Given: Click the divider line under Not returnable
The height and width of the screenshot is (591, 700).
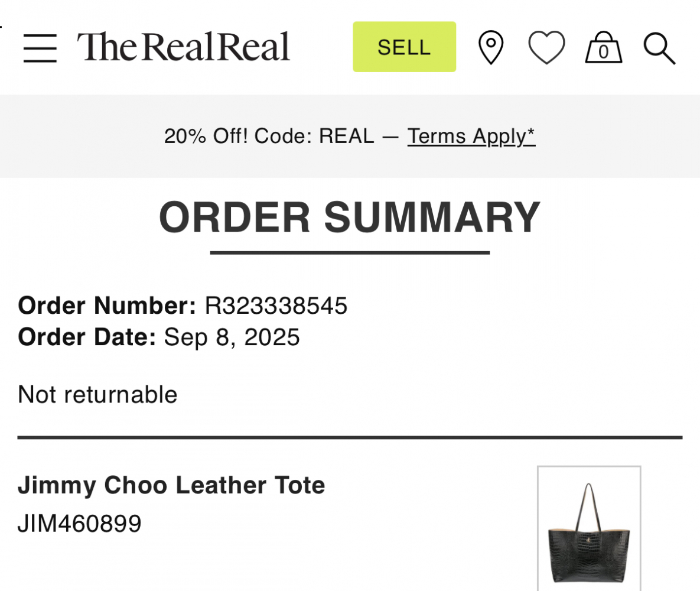Looking at the screenshot, I should (350, 437).
